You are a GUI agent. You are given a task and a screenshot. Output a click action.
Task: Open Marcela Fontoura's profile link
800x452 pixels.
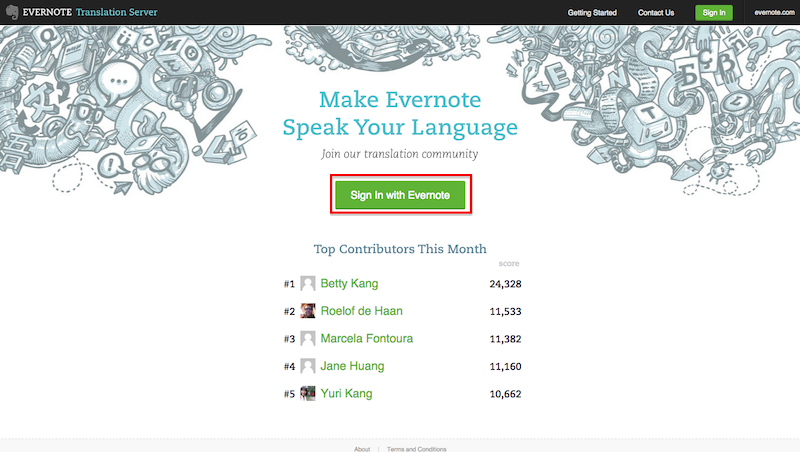click(x=366, y=339)
